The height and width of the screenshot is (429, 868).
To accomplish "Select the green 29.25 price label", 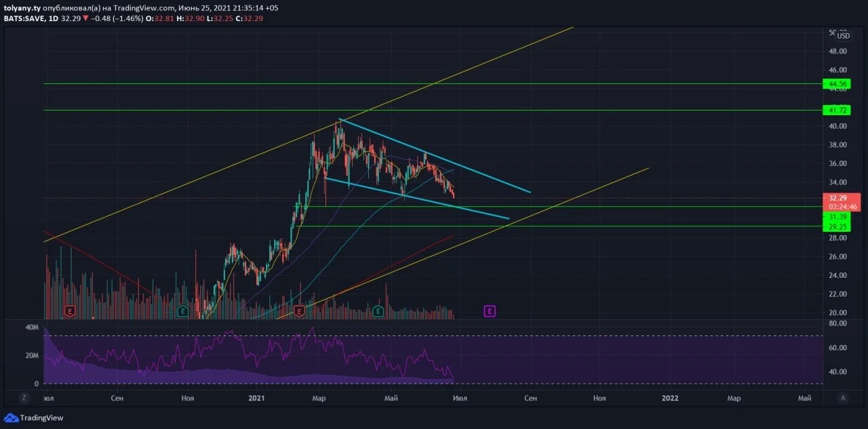I will [x=836, y=226].
